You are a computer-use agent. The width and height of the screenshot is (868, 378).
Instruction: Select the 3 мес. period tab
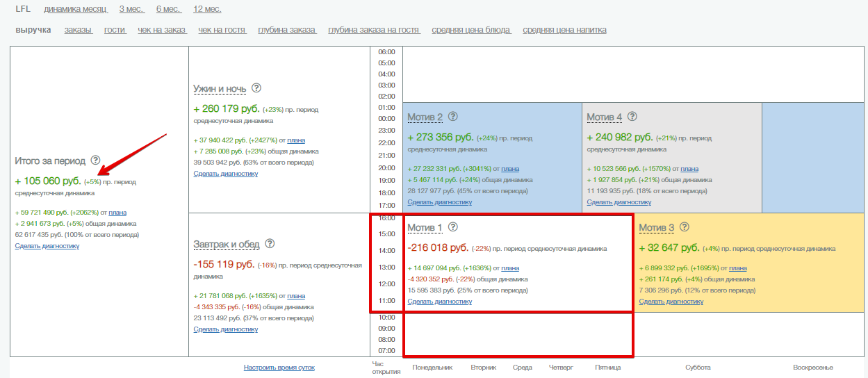point(131,9)
